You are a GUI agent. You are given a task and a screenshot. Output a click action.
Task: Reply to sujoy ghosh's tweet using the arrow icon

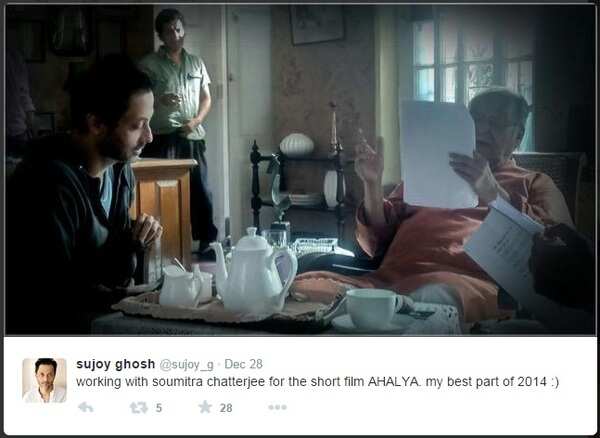[x=86, y=407]
